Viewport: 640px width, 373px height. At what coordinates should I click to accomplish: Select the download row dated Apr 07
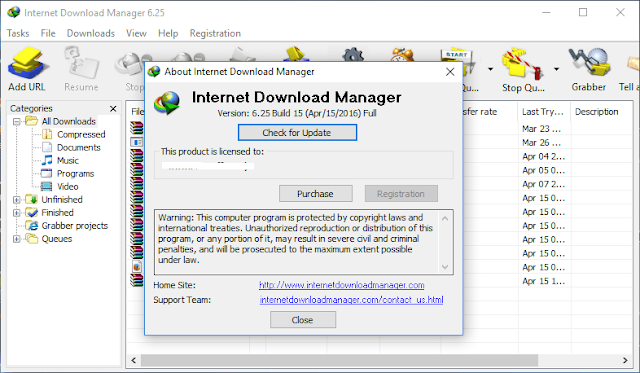[x=543, y=184]
